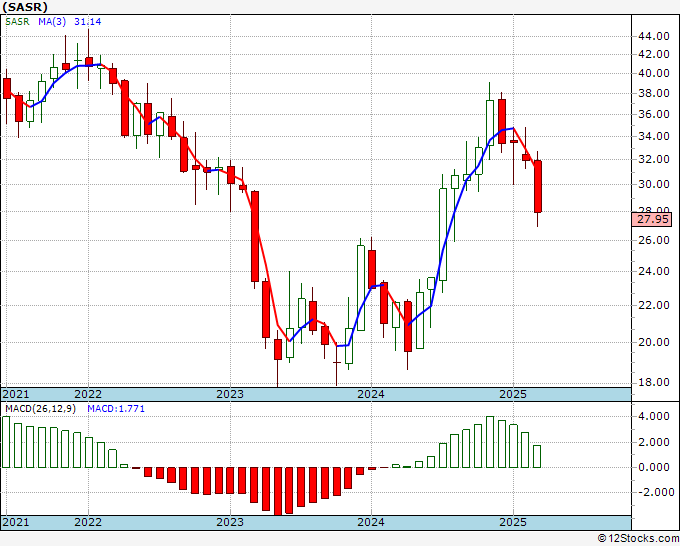This screenshot has width=680, height=546.
Task: Click the 22.00 price axis label
Action: (x=654, y=305)
